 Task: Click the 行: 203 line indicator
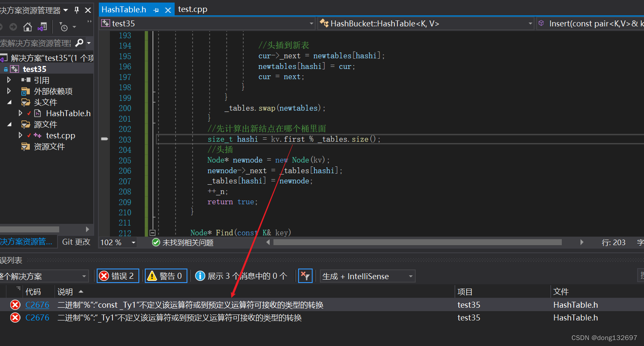tap(613, 242)
